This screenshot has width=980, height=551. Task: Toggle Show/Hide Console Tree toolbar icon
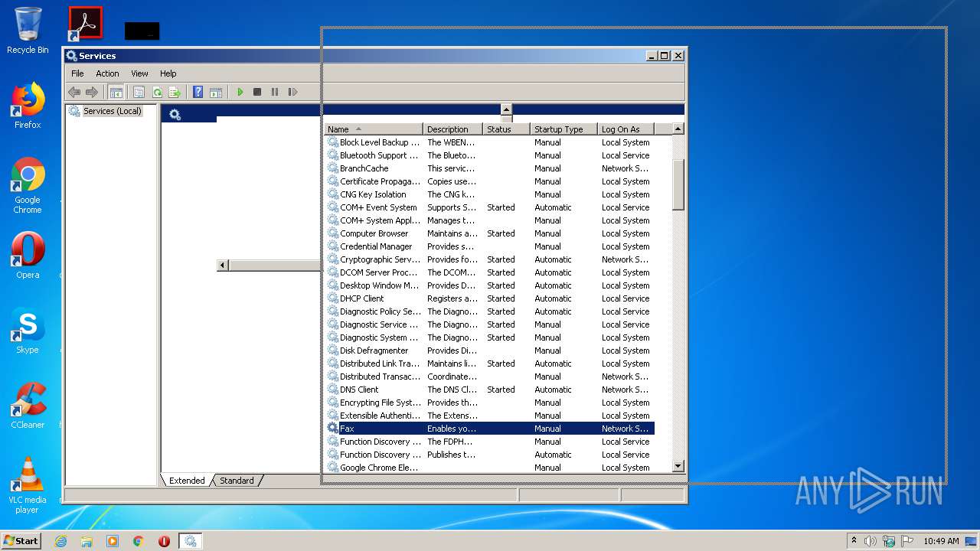point(116,92)
